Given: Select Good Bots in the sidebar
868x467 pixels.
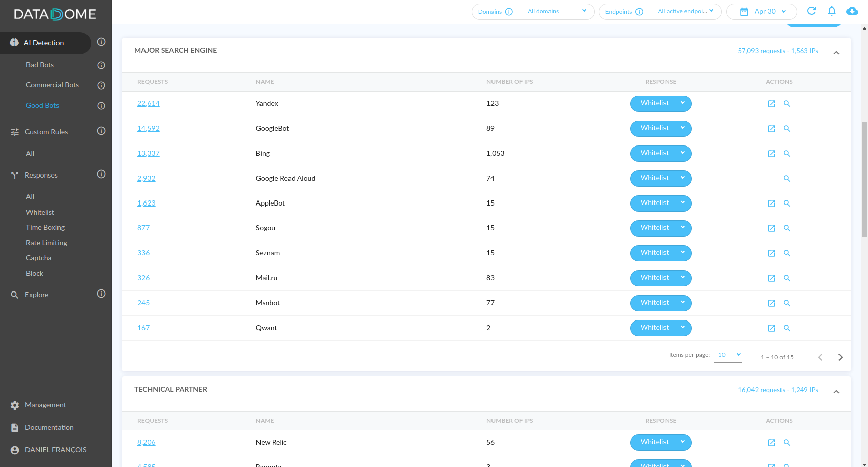Looking at the screenshot, I should tap(43, 105).
